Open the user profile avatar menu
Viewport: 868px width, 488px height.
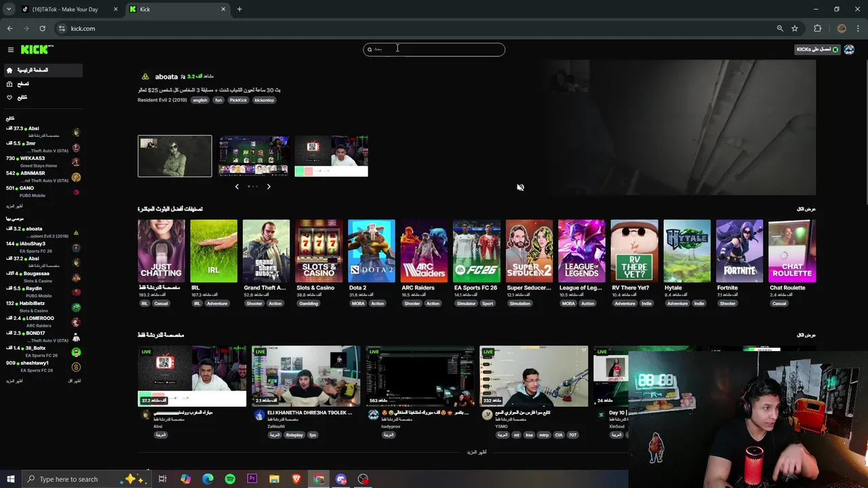click(x=849, y=49)
